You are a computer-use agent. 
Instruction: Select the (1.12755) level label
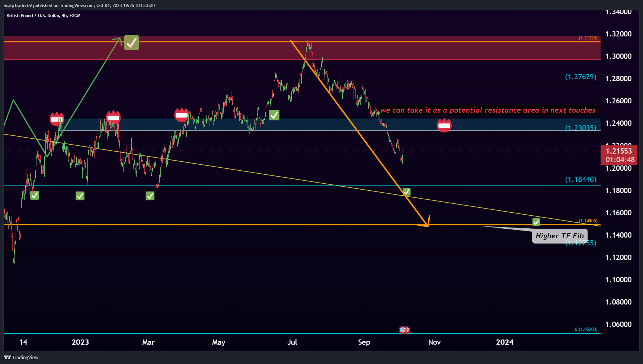coord(580,243)
